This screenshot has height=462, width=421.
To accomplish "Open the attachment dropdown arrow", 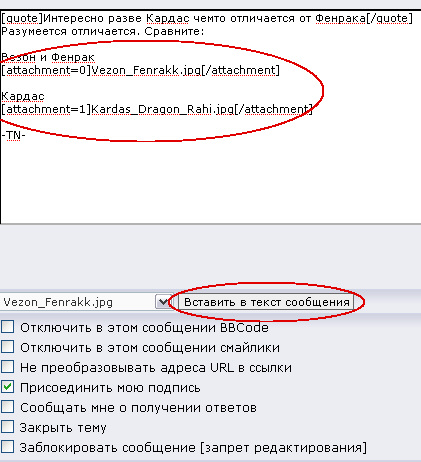I will (x=164, y=302).
